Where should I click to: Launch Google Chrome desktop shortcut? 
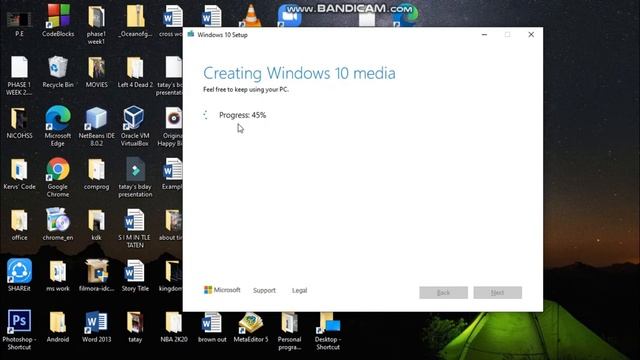58,177
